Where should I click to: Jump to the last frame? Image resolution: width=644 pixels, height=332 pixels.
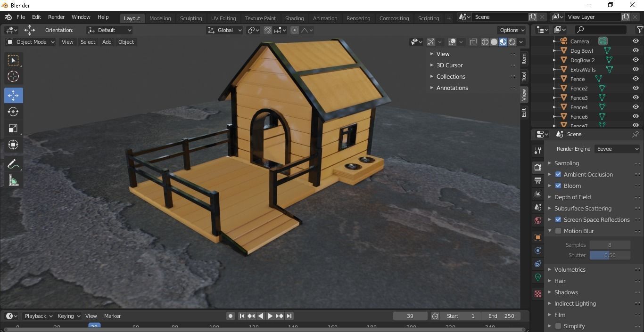pos(289,316)
